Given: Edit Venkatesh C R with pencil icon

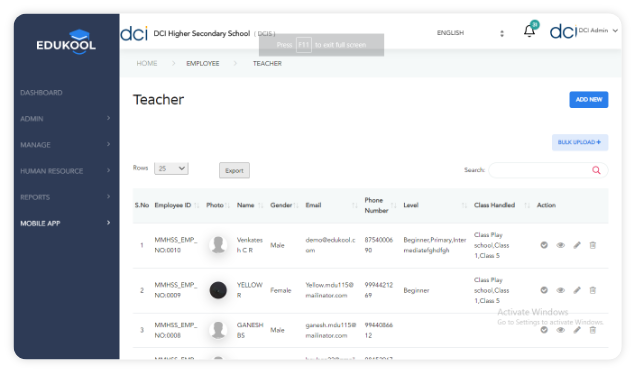Looking at the screenshot, I should [x=577, y=245].
